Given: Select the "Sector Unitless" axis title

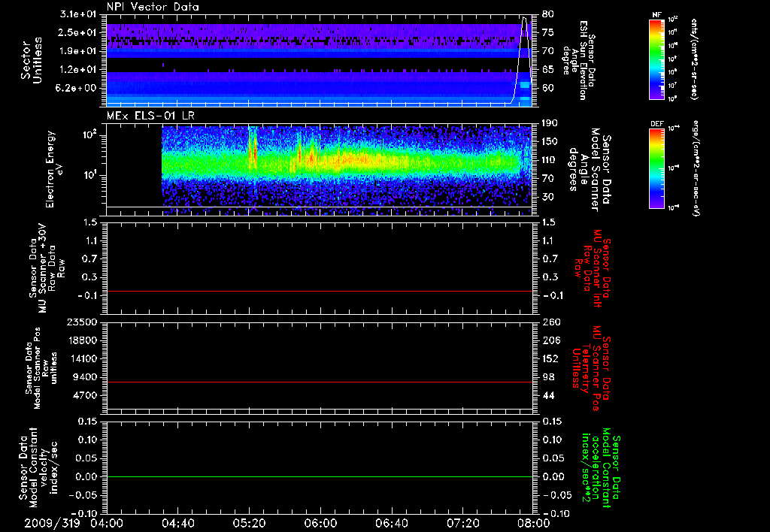Looking at the screenshot, I should 32,60.
